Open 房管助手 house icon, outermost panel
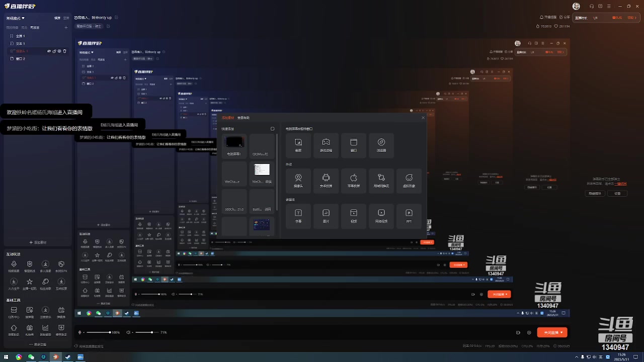644x362 pixels. pos(14,330)
